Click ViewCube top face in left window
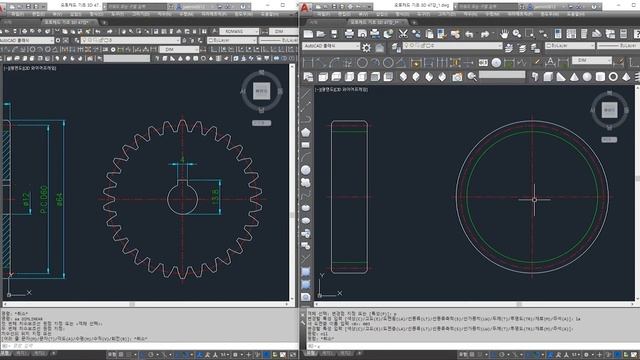The width and height of the screenshot is (640, 360). [261, 91]
